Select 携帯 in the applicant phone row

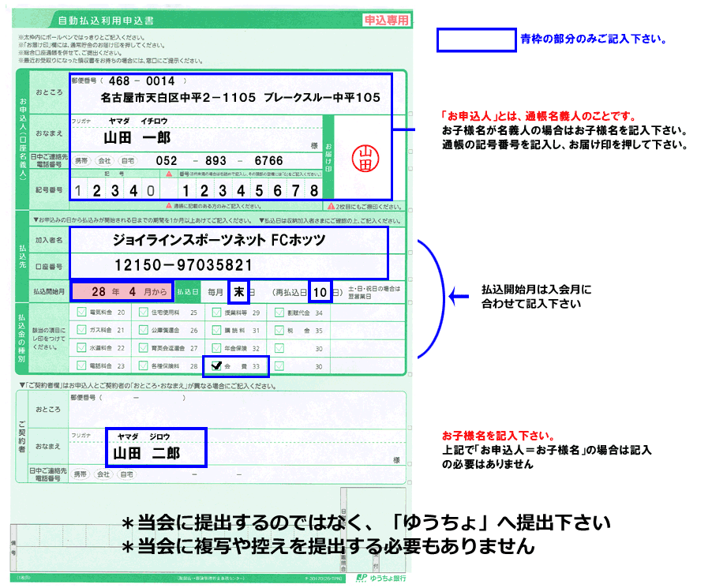coord(81,161)
